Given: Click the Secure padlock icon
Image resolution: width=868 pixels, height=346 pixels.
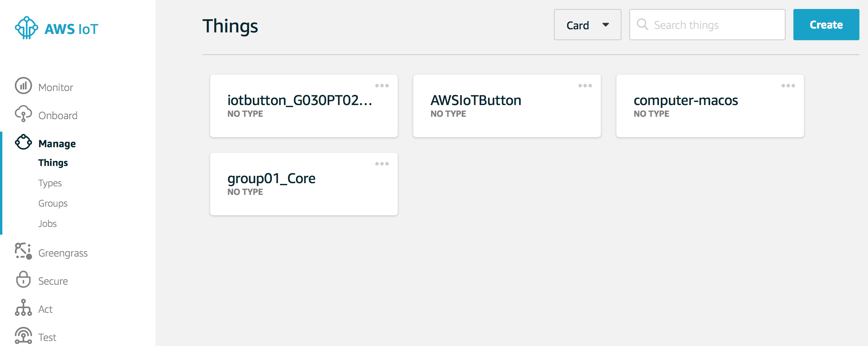Looking at the screenshot, I should pos(23,279).
